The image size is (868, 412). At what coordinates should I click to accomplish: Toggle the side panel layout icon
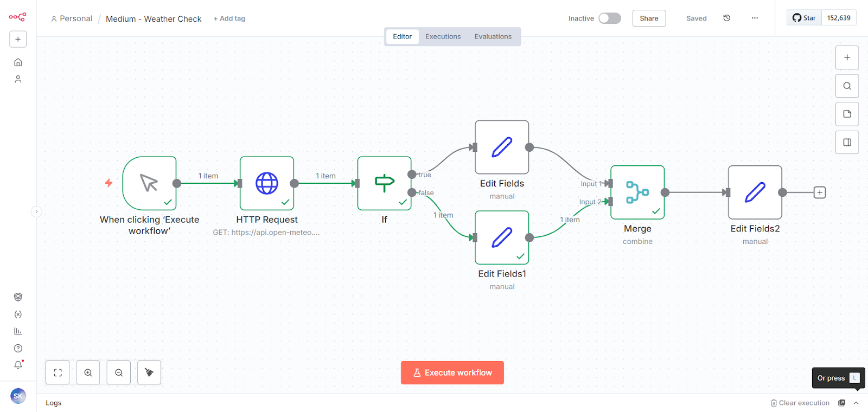(847, 142)
